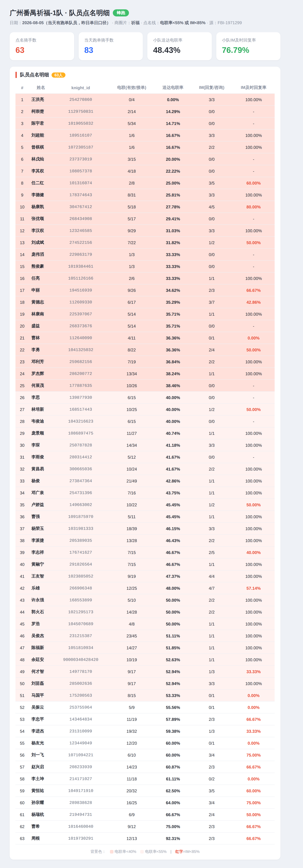Open the 点名骑手数 summary card

[x=42, y=46]
